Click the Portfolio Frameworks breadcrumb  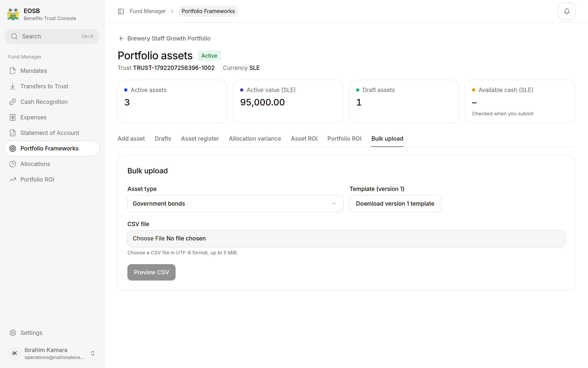point(208,11)
